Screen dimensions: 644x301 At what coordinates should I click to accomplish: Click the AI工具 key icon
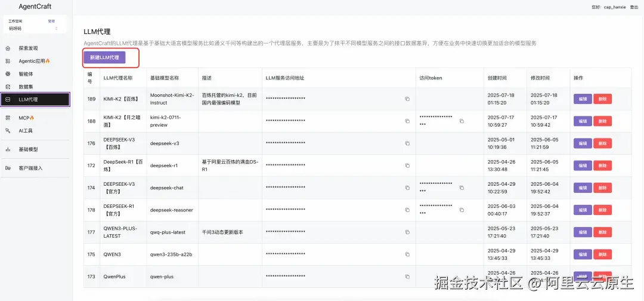pos(8,131)
